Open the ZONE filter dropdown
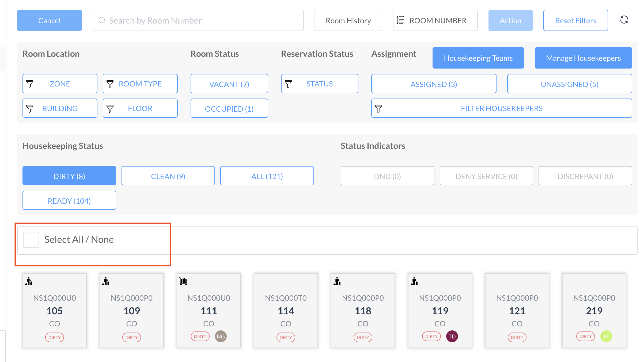The image size is (644, 362). [60, 84]
